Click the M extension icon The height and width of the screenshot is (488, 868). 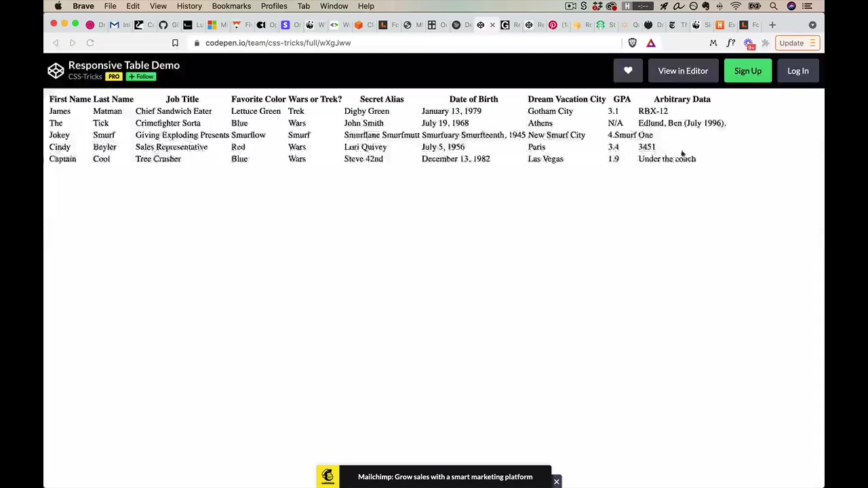click(x=713, y=43)
